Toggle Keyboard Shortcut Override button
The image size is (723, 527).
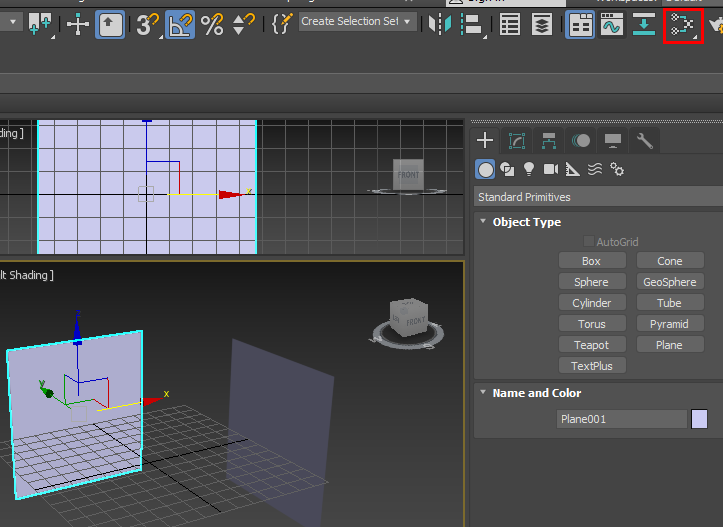pyautogui.click(x=109, y=24)
